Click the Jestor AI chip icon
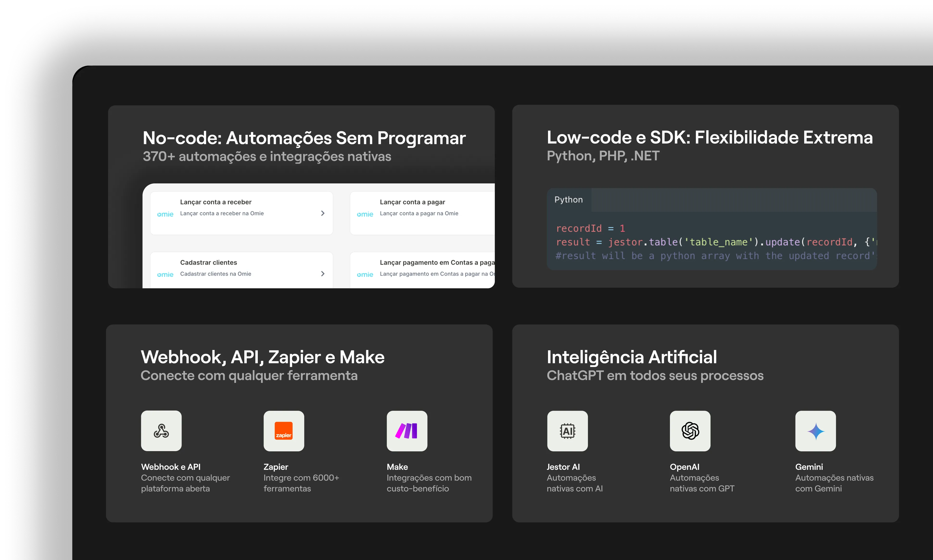This screenshot has height=560, width=933. [567, 430]
